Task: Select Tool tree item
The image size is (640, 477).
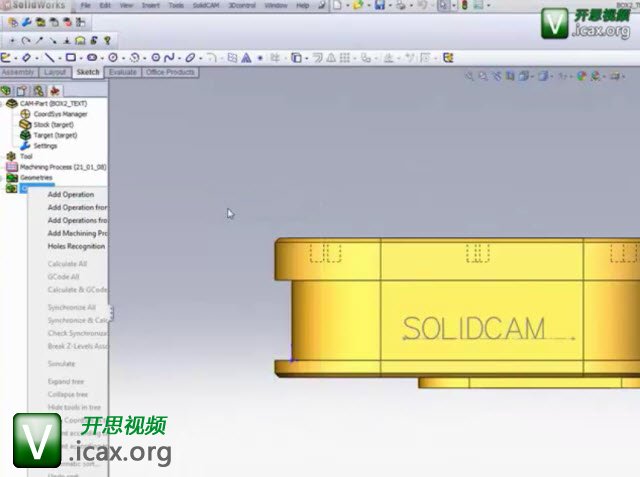Action: point(26,156)
